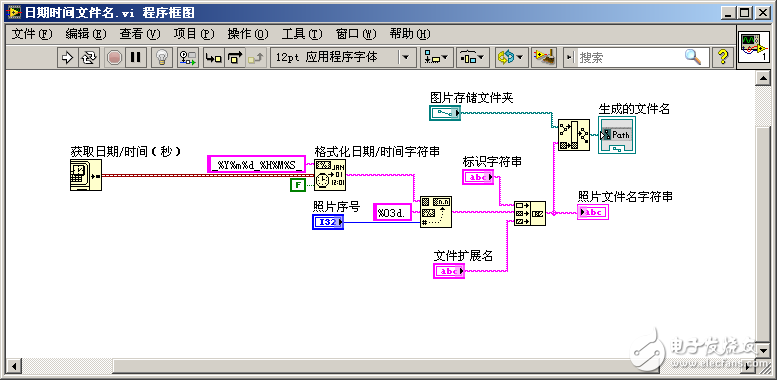Click the Clean Up Diagram button
This screenshot has width=777, height=380.
pyautogui.click(x=545, y=57)
